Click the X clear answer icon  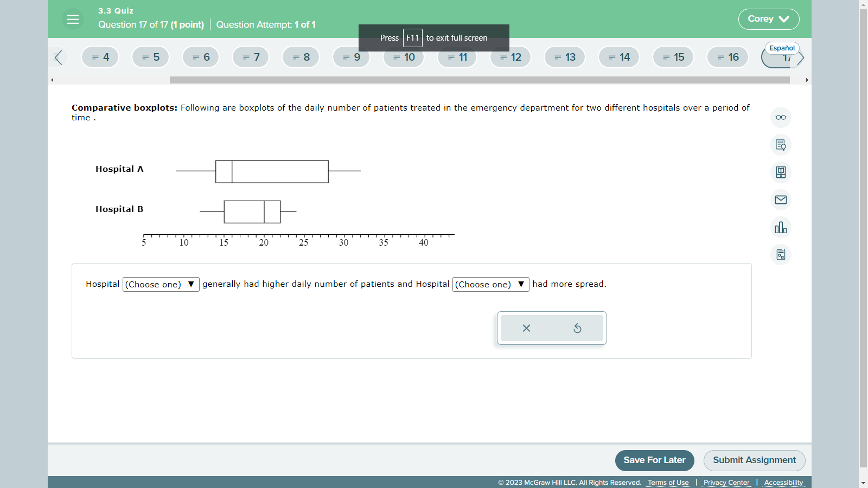coord(526,328)
